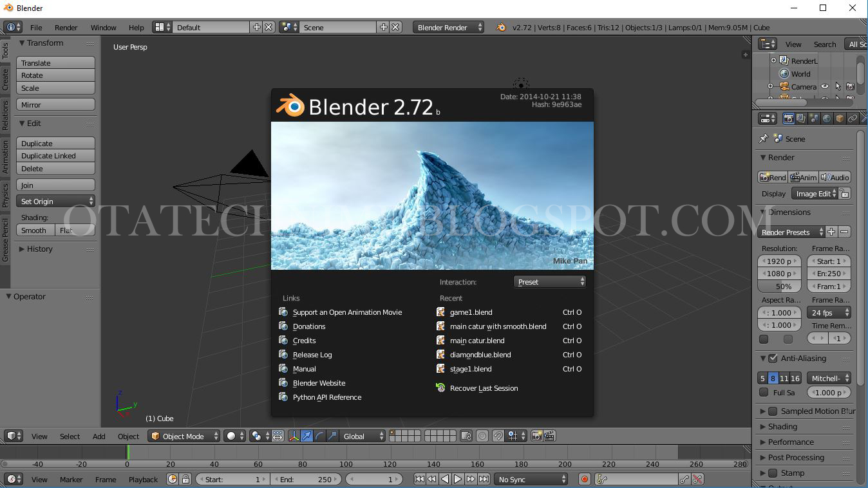Open the Blender Render engine dropdown
868x488 pixels.
(449, 27)
